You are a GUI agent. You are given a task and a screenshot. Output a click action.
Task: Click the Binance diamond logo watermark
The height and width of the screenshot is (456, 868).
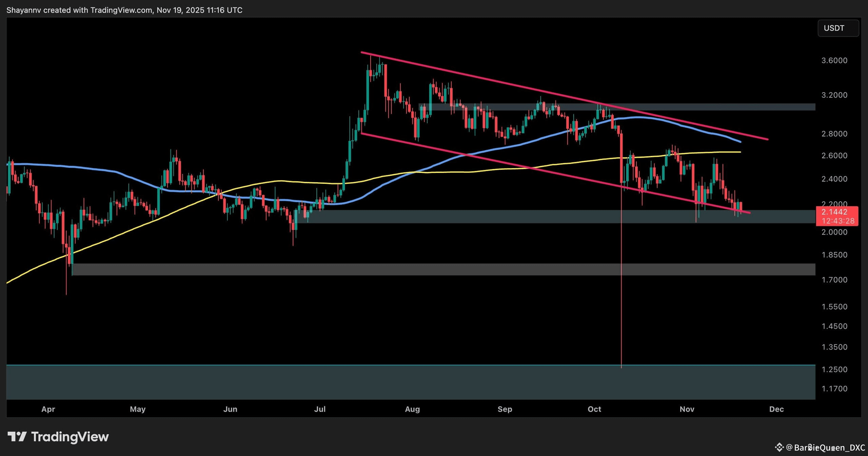[779, 447]
